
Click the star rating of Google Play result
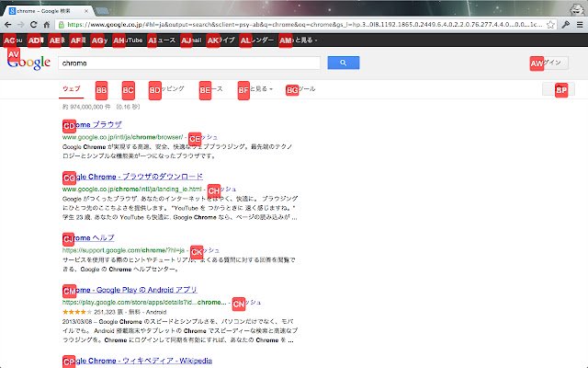77,312
